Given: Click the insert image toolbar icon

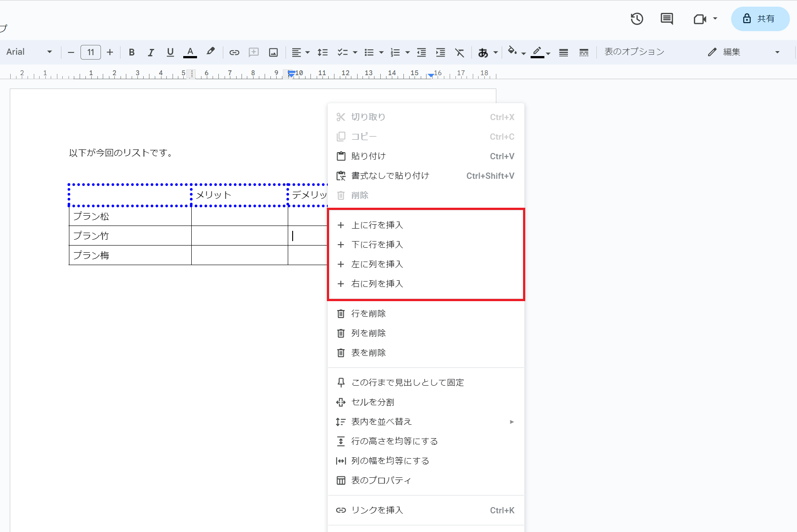Looking at the screenshot, I should click(273, 52).
